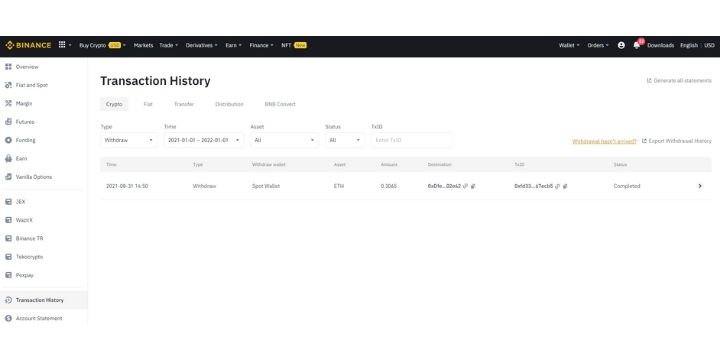Click the Enter TxID search field
This screenshot has width=720, height=360.
pyautogui.click(x=411, y=140)
